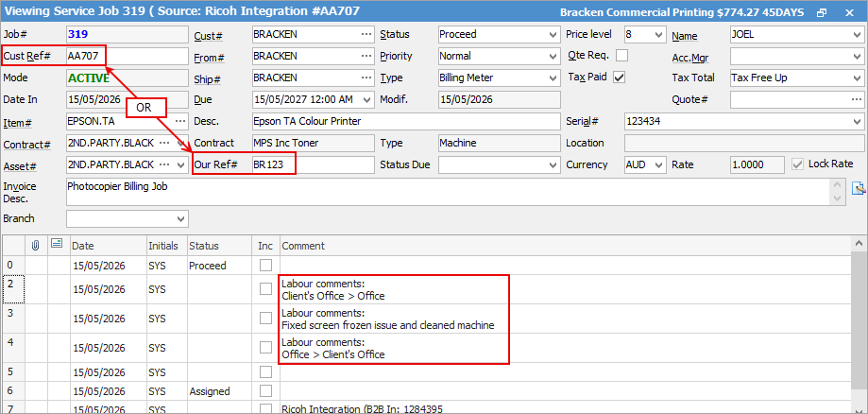Expand the Status dropdown showing Proceed
868x414 pixels.
pos(553,34)
